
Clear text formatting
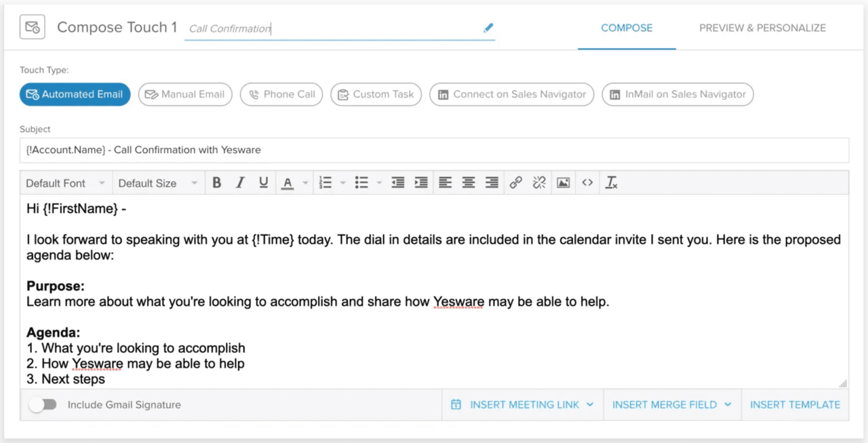tap(611, 182)
